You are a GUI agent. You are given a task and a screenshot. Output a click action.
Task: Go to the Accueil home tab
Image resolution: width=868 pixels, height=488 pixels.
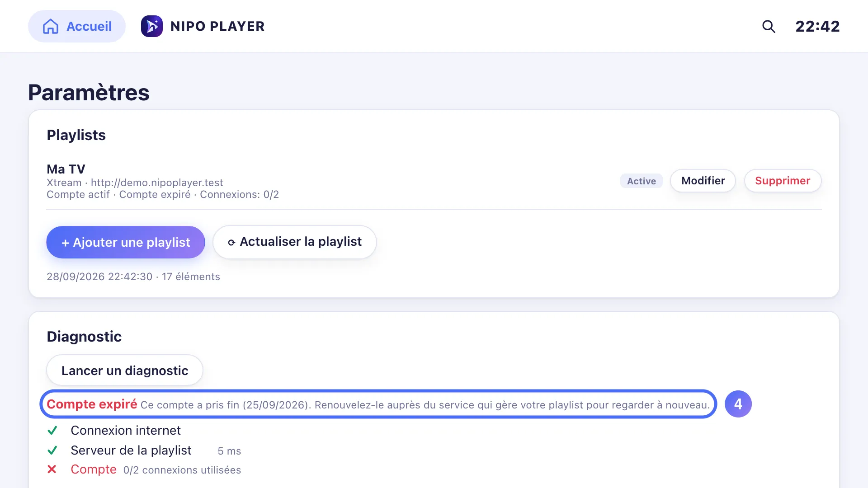pos(77,26)
